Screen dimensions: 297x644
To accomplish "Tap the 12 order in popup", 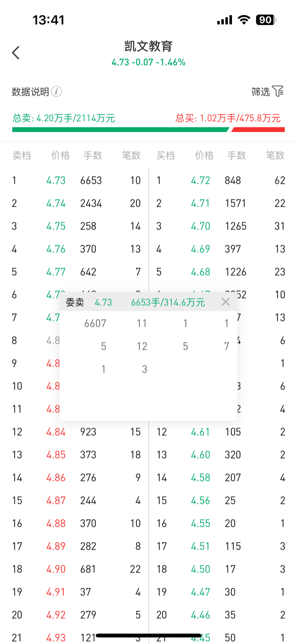I will (x=142, y=346).
